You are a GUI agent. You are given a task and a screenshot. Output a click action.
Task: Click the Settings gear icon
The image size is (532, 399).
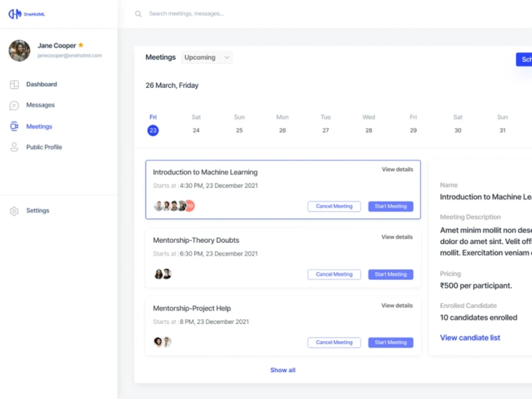14,211
